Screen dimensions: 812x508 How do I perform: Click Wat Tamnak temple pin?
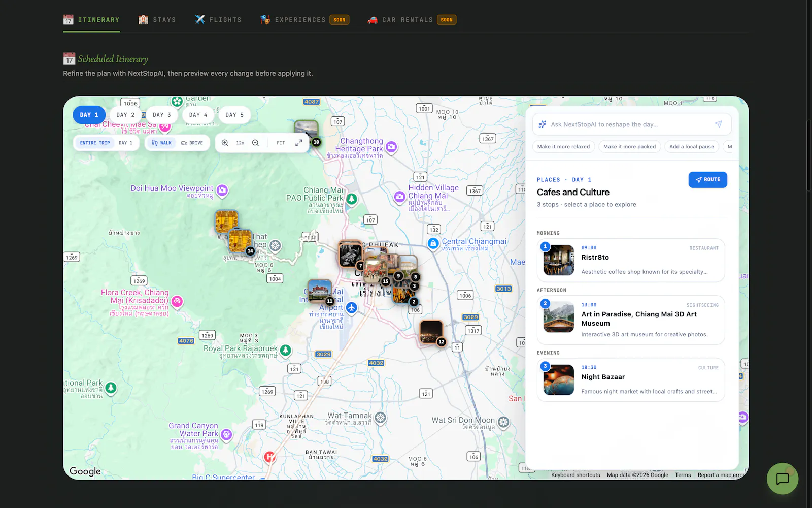pos(380,418)
